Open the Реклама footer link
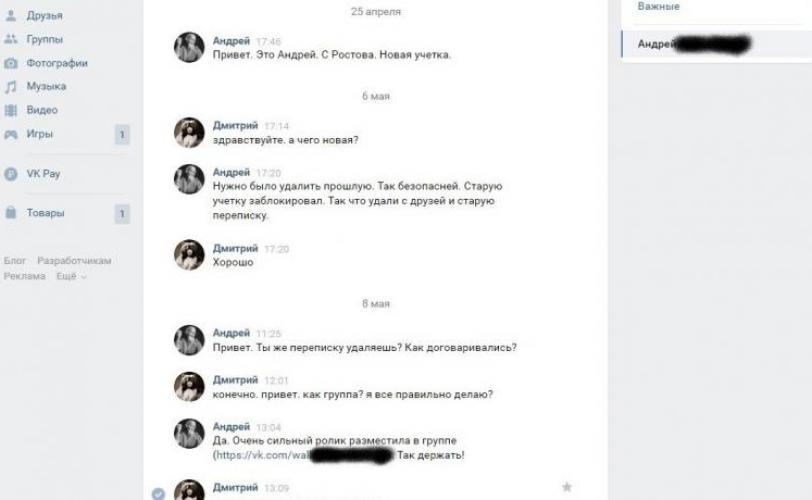Image resolution: width=812 pixels, height=500 pixels. (x=24, y=276)
